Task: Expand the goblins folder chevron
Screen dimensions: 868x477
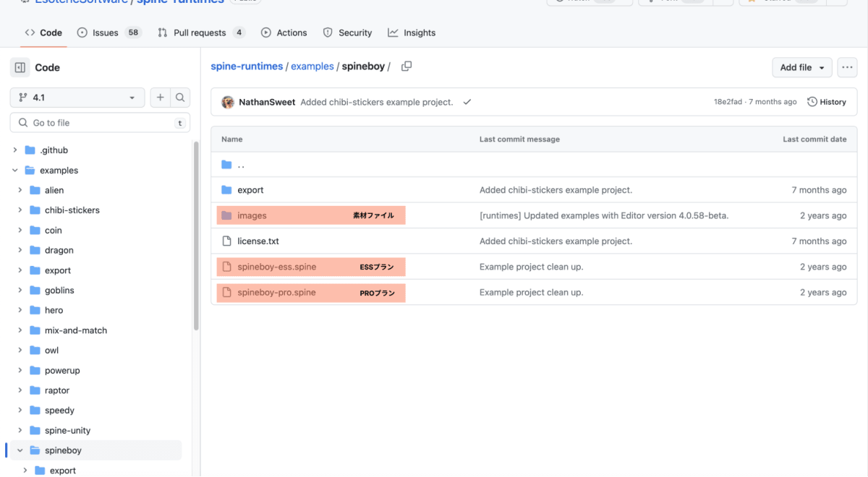Action: click(x=20, y=290)
